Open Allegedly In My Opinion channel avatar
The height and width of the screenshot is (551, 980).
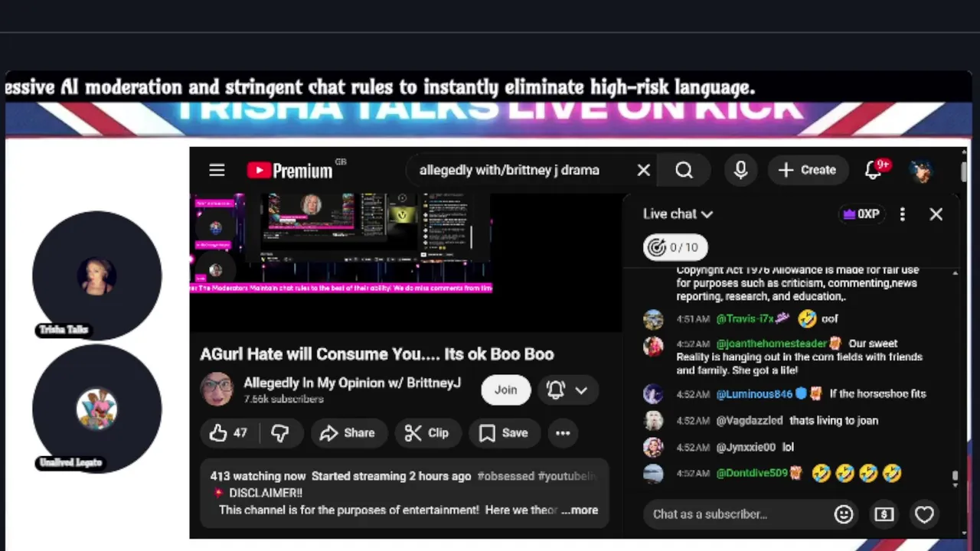217,390
